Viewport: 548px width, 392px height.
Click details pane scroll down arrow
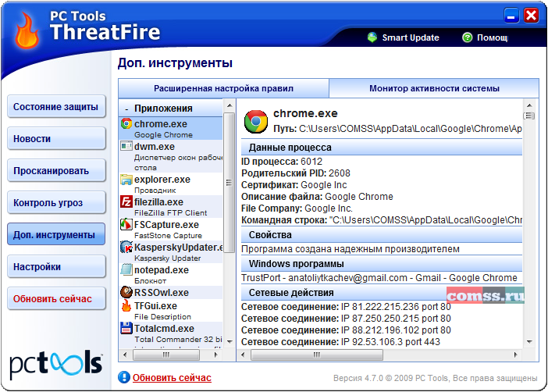point(529,342)
